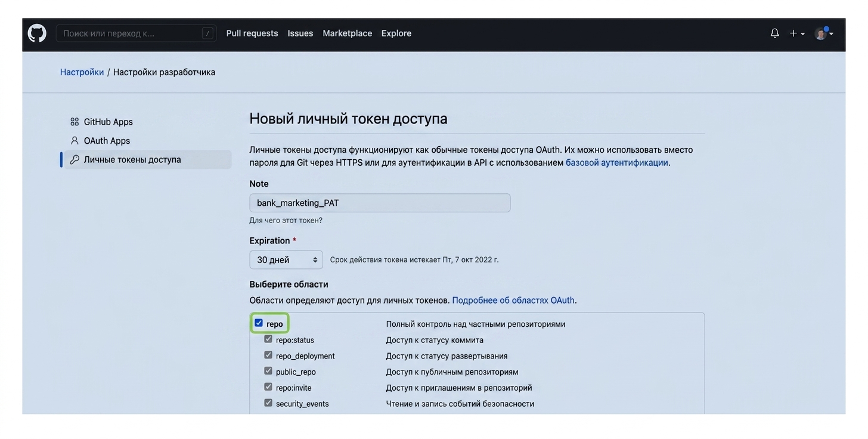Go to Pull requests
The width and height of the screenshot is (868, 439).
click(x=252, y=33)
